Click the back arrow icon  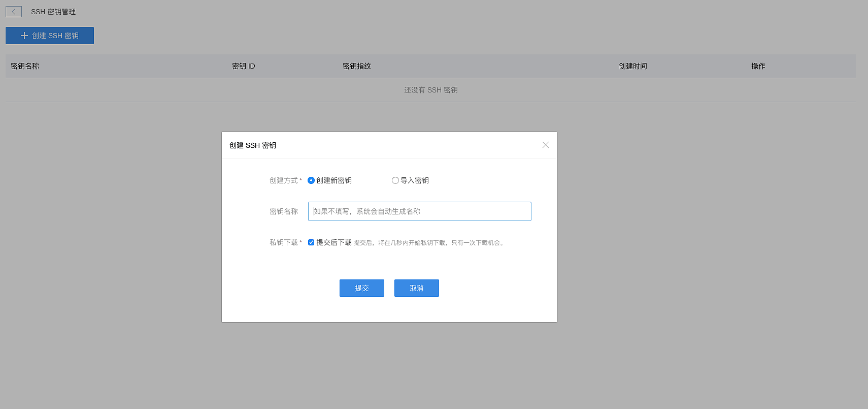point(14,12)
